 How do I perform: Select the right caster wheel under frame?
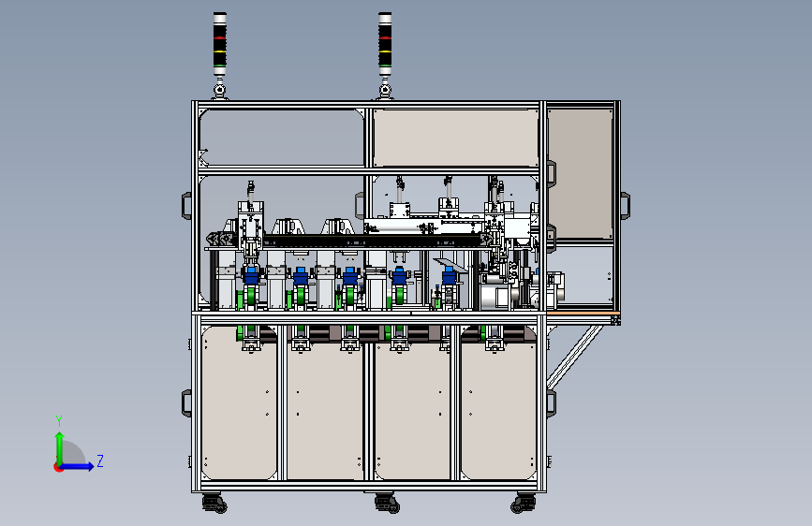(x=523, y=503)
